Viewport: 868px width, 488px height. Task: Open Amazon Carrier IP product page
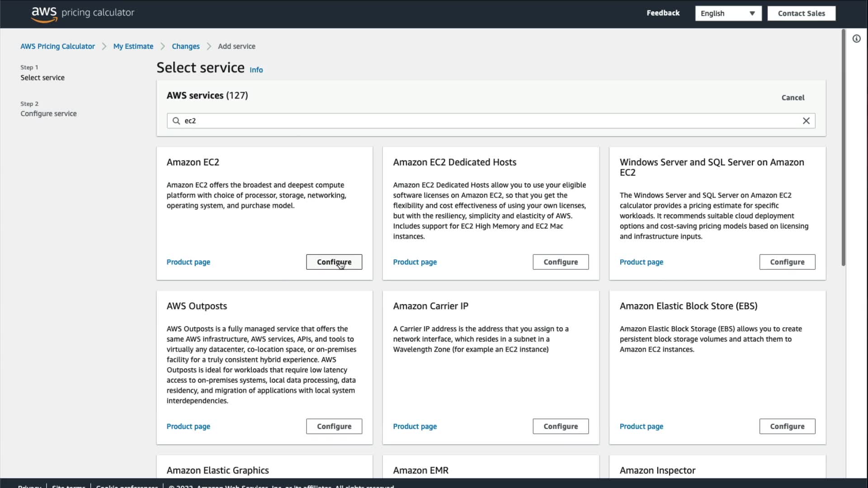click(x=415, y=427)
